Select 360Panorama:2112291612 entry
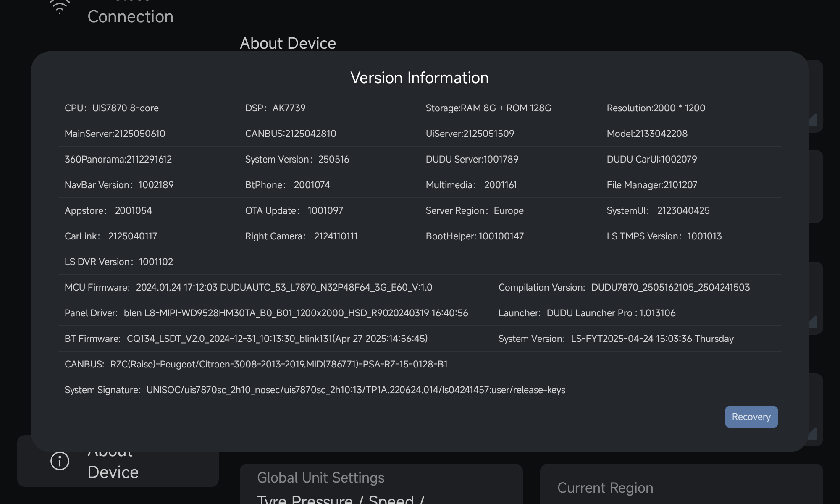Screen dimensions: 840x504 (x=118, y=159)
